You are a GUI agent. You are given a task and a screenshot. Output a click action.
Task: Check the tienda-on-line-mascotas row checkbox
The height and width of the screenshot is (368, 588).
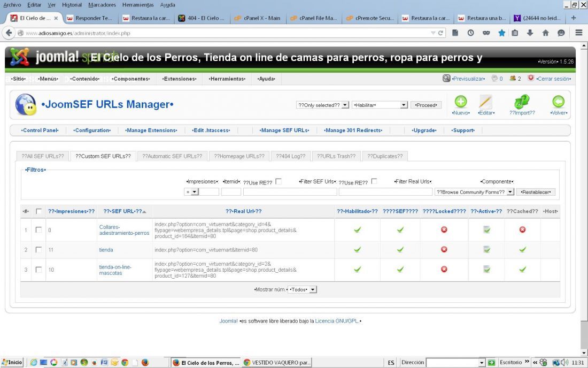click(38, 270)
